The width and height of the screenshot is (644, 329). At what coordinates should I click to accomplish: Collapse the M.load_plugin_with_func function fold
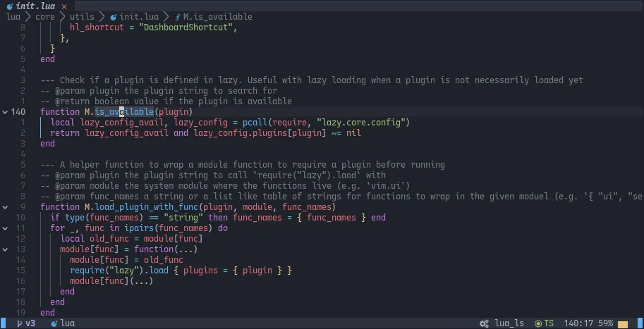(5, 207)
